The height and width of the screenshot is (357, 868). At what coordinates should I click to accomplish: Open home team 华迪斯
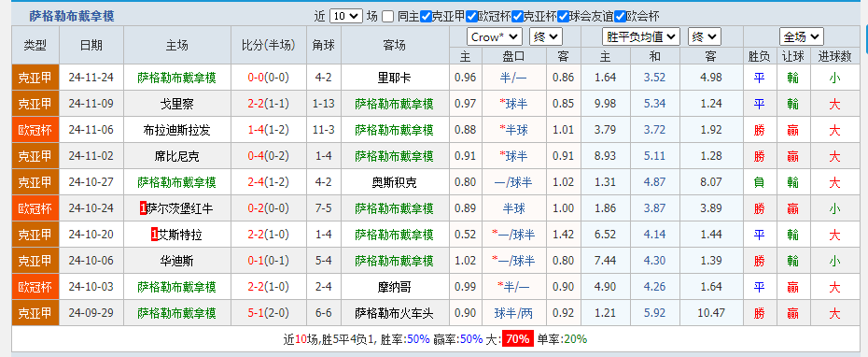click(176, 261)
